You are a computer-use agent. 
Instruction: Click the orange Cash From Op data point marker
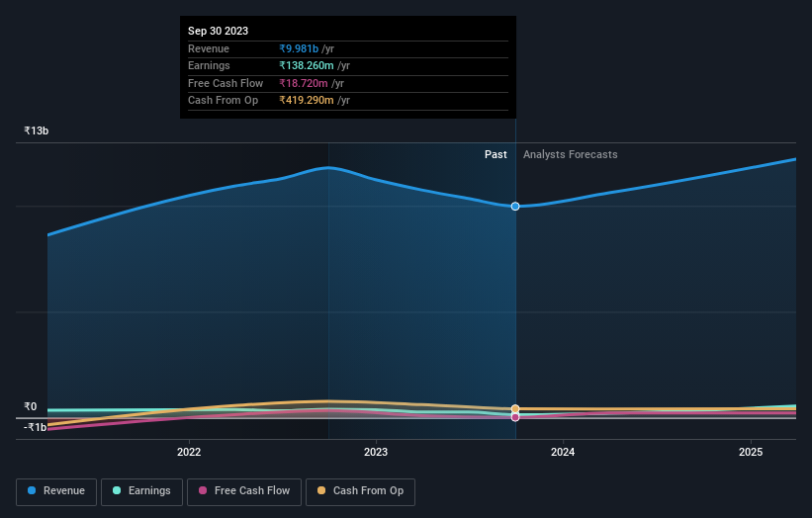(x=515, y=409)
